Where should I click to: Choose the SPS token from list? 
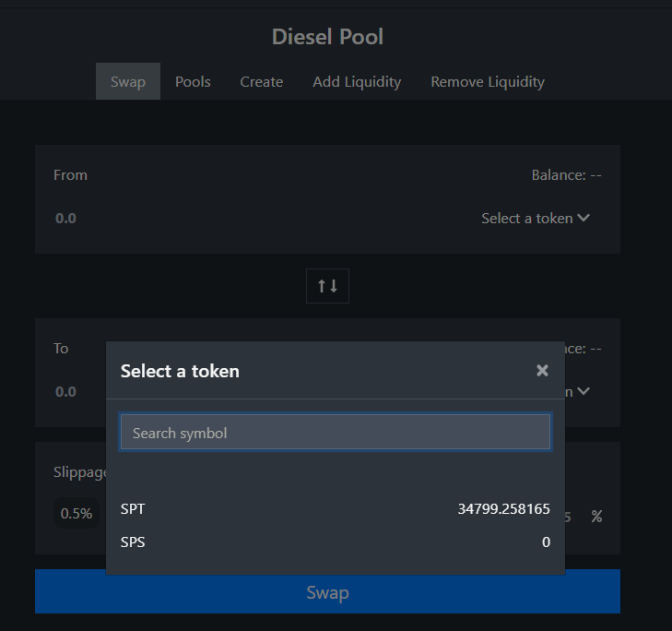[x=336, y=542]
